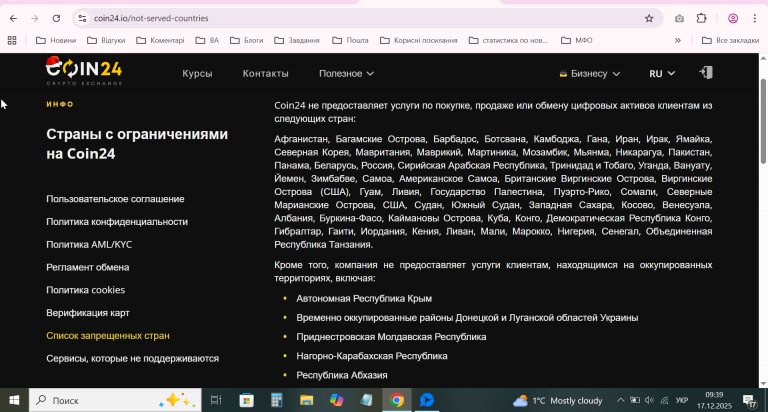Screen dimensions: 768x412
Task: Click the page vertical scrollbar
Action: [x=763, y=121]
